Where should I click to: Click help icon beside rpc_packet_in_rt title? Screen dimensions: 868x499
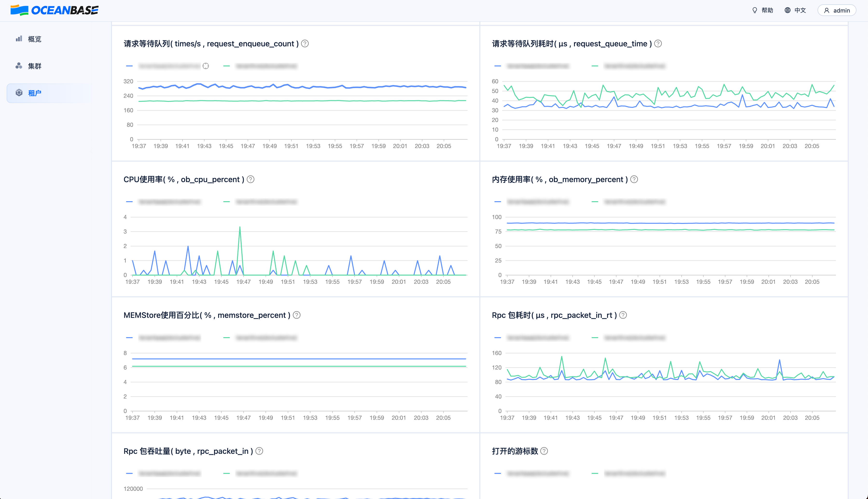click(x=623, y=315)
